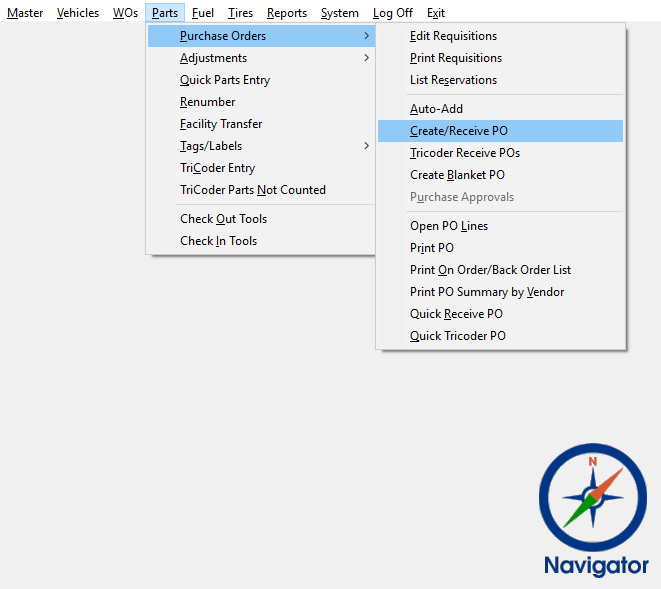Choose Quick Receive PO

click(456, 314)
